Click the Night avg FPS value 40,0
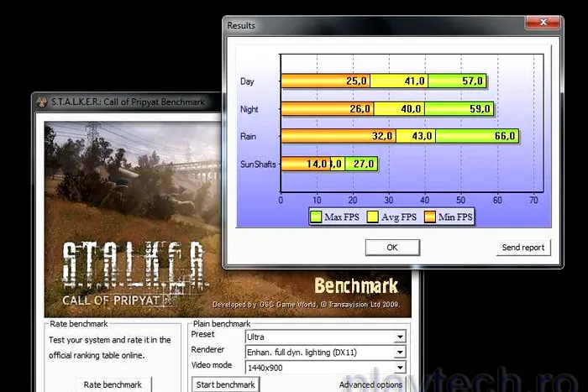Image resolution: width=588 pixels, height=392 pixels. click(411, 108)
